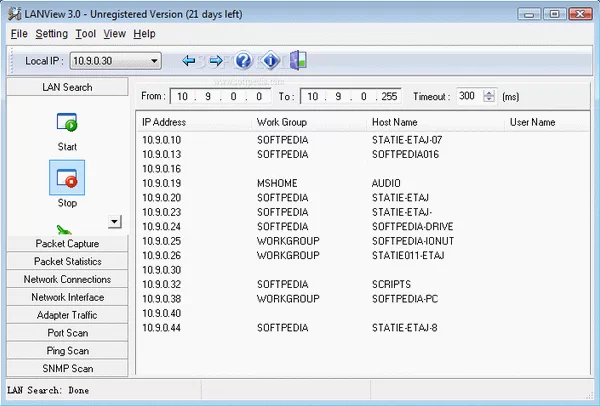Click the forward arrow toolbar icon

[x=216, y=60]
